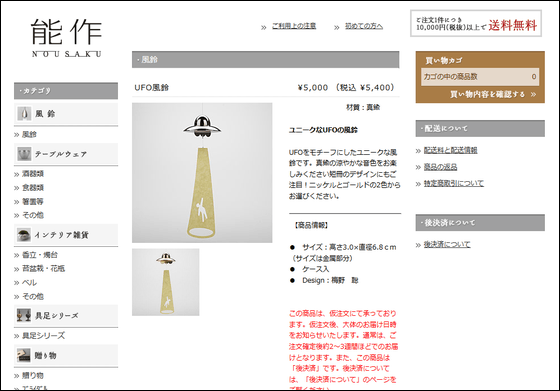The height and width of the screenshot is (391, 560).
Task: Select the 食器類 subcategory
Action: click(33, 188)
